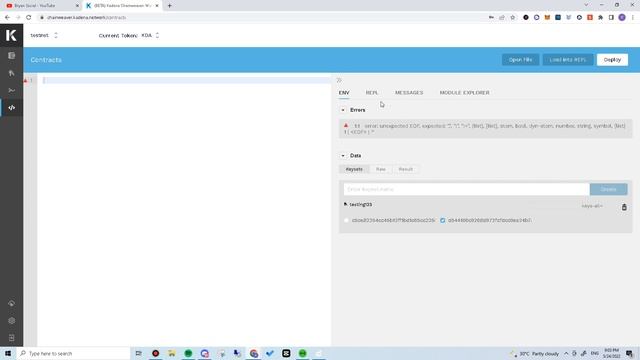Go back with the browser back arrow
The height and width of the screenshot is (360, 640).
[7, 18]
